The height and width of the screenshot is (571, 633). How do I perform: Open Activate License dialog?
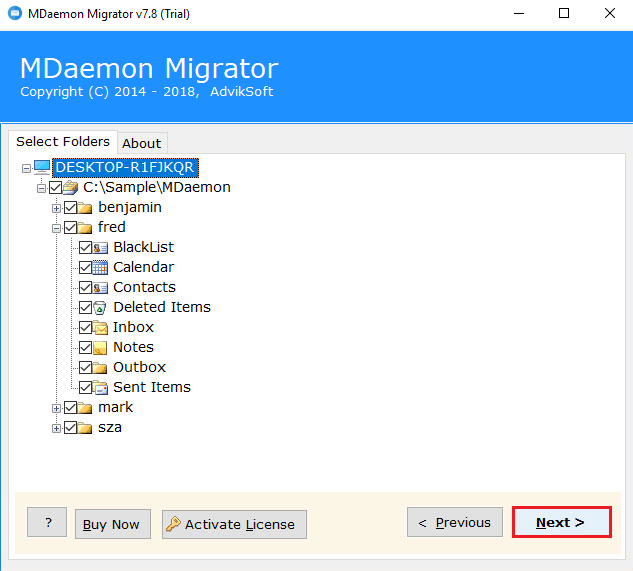coord(234,524)
